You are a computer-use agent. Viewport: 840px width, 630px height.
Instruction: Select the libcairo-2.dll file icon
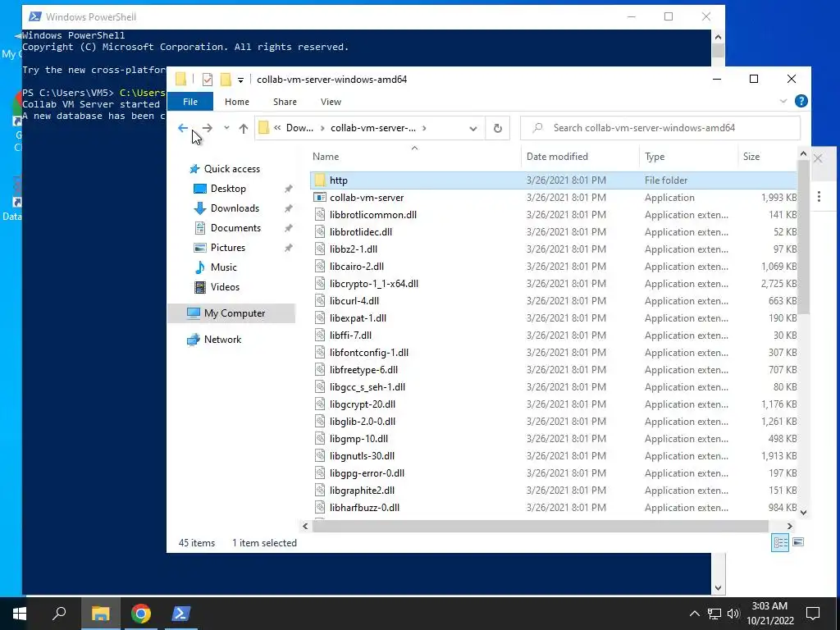click(320, 267)
